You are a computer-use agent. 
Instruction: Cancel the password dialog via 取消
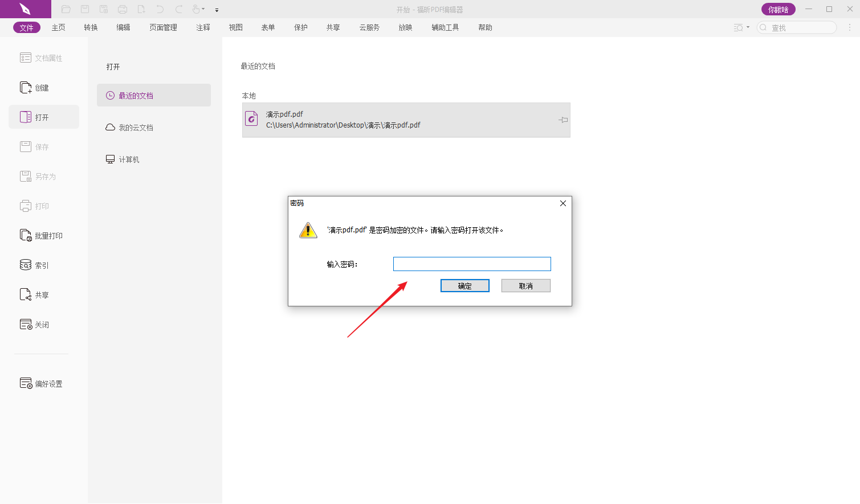point(525,286)
